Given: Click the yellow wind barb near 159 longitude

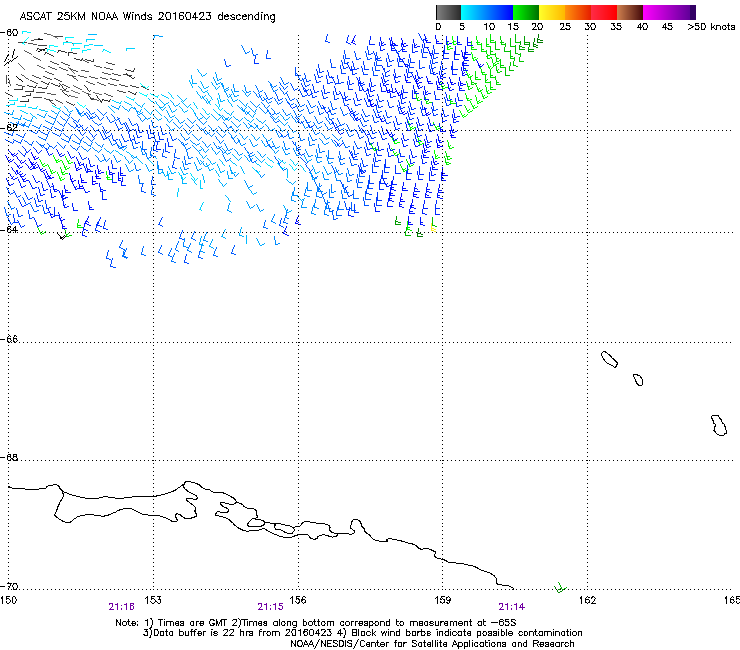Looking at the screenshot, I should tap(433, 228).
